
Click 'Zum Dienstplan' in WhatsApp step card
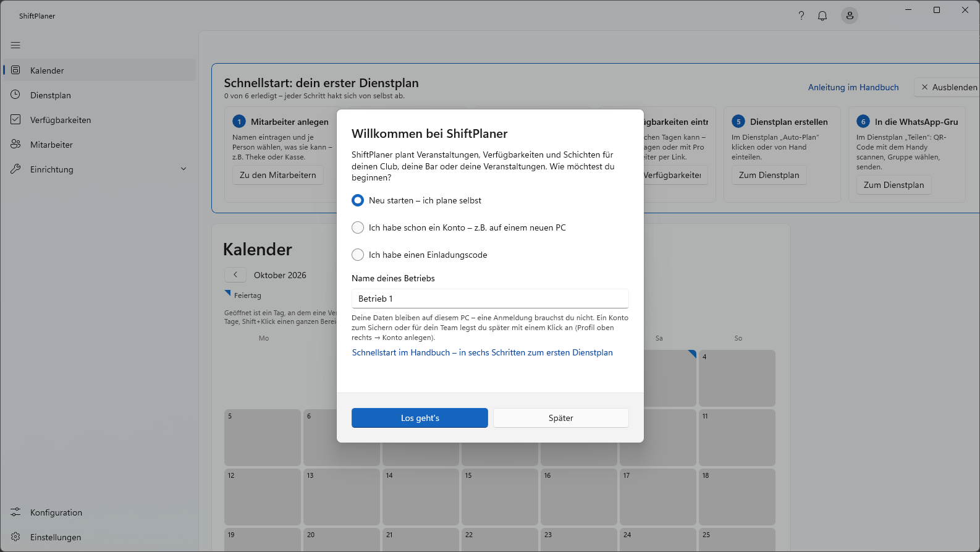(894, 185)
